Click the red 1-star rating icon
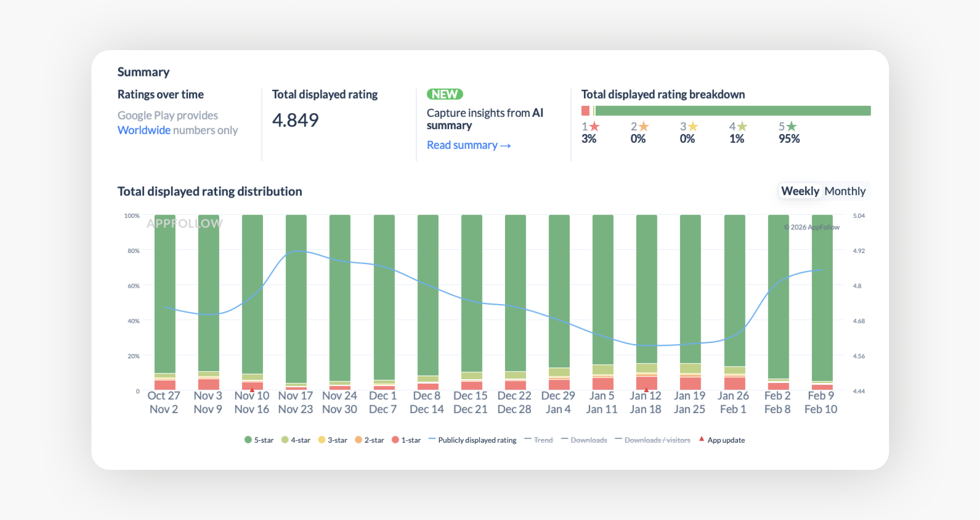 click(595, 126)
